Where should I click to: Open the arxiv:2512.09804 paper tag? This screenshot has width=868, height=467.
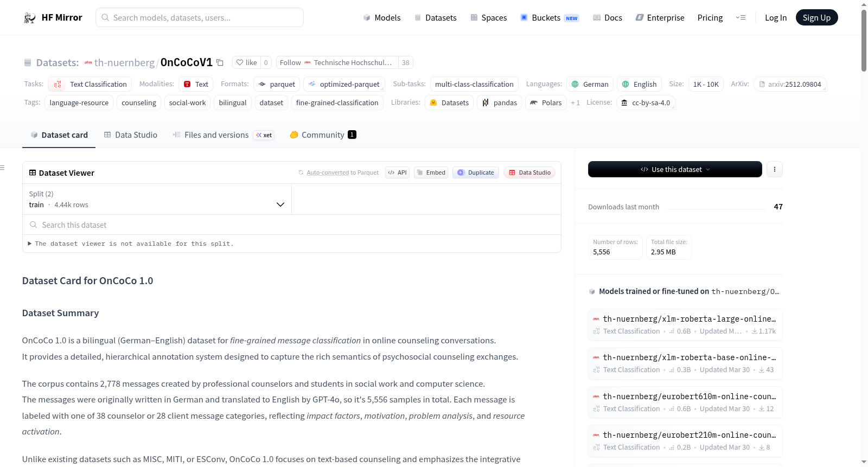tap(790, 84)
